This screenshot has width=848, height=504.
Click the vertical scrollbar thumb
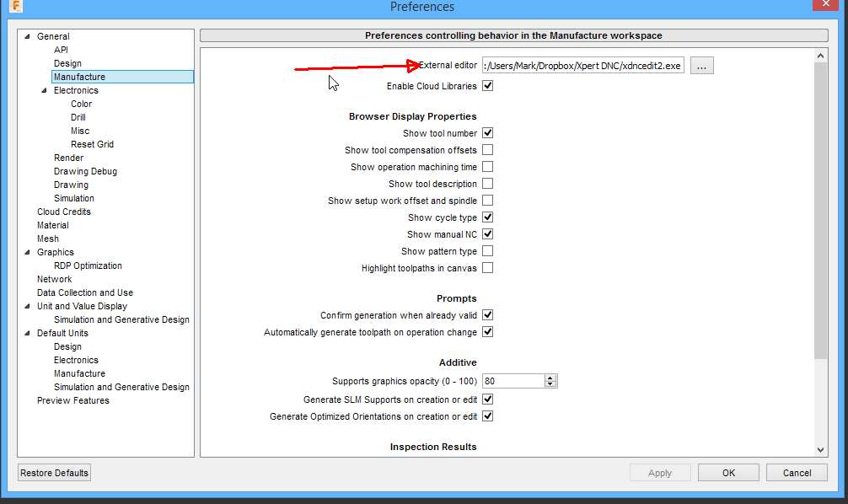tap(820, 211)
